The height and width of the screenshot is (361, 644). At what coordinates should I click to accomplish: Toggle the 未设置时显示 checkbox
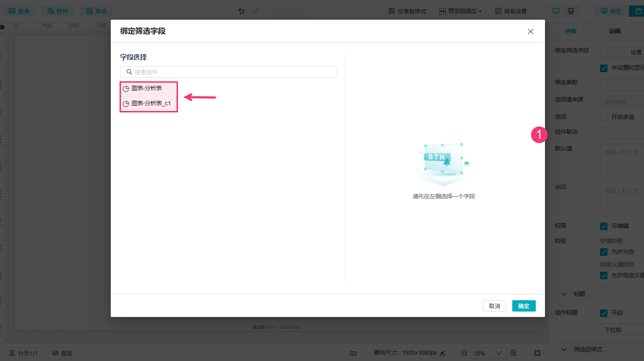pos(604,68)
